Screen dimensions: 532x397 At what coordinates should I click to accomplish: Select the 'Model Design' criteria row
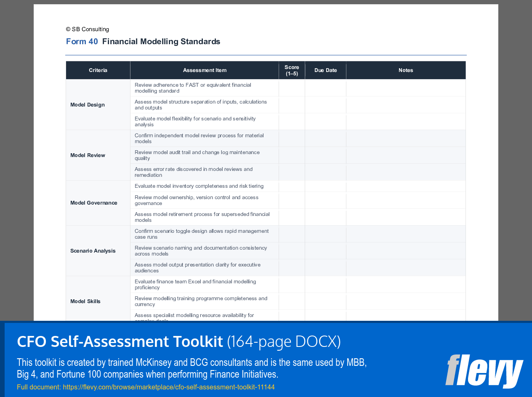[87, 104]
